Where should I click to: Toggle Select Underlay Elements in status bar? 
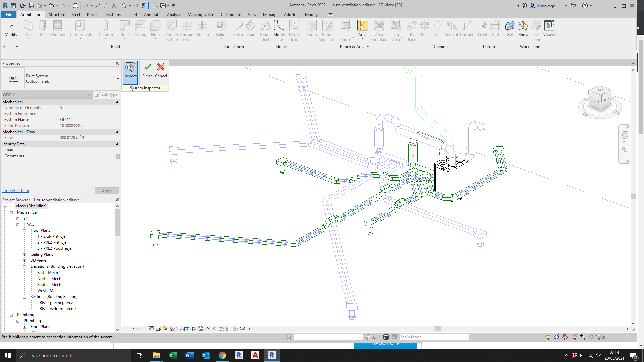(556, 337)
